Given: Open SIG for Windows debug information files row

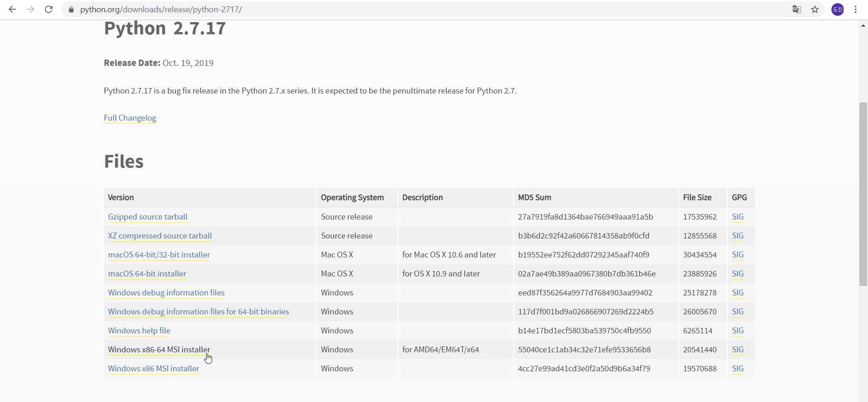Looking at the screenshot, I should 738,293.
